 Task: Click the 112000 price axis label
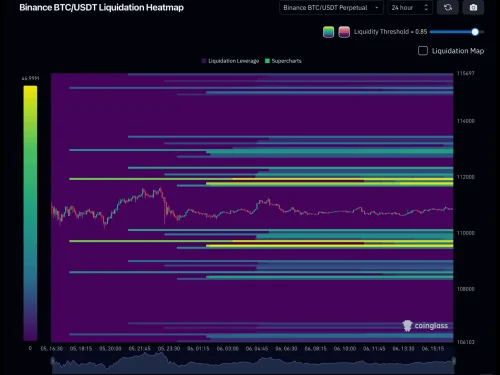(x=466, y=177)
